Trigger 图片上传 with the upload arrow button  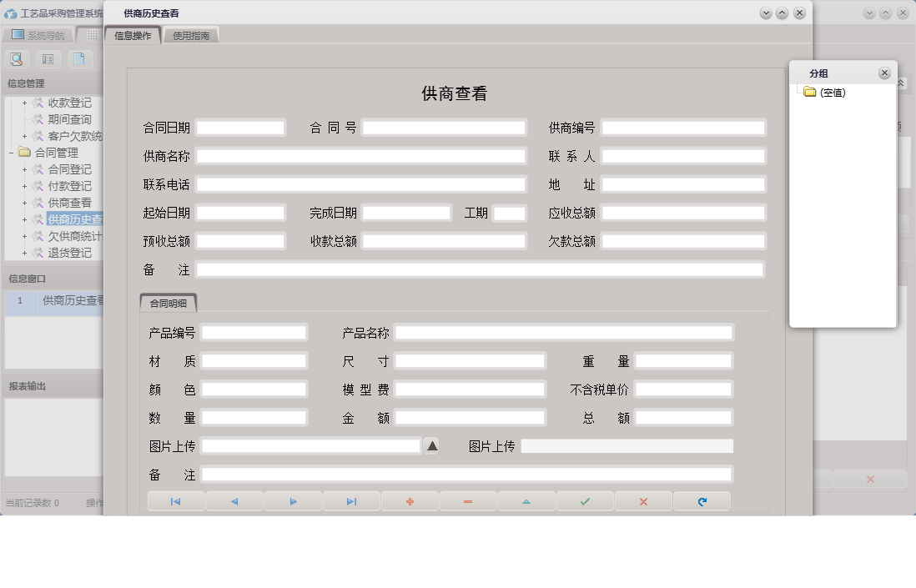click(x=431, y=445)
